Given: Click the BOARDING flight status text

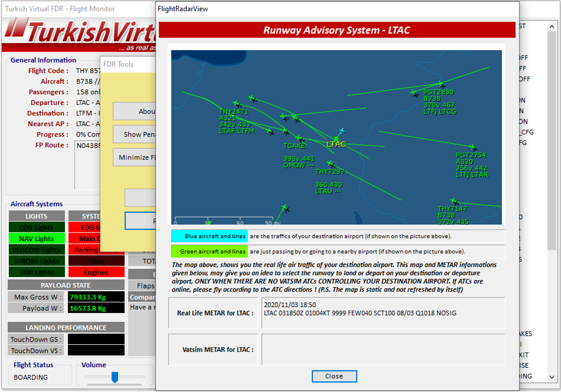Looking at the screenshot, I should pyautogui.click(x=31, y=377).
